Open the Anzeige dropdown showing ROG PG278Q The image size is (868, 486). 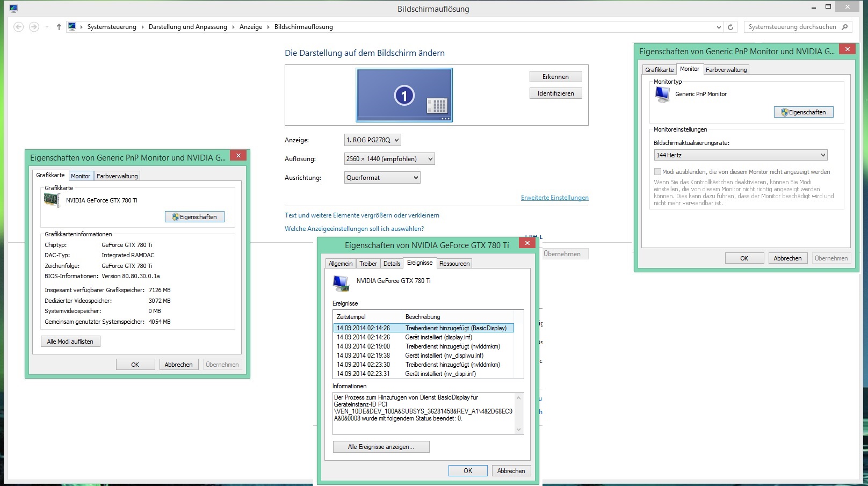tap(372, 140)
